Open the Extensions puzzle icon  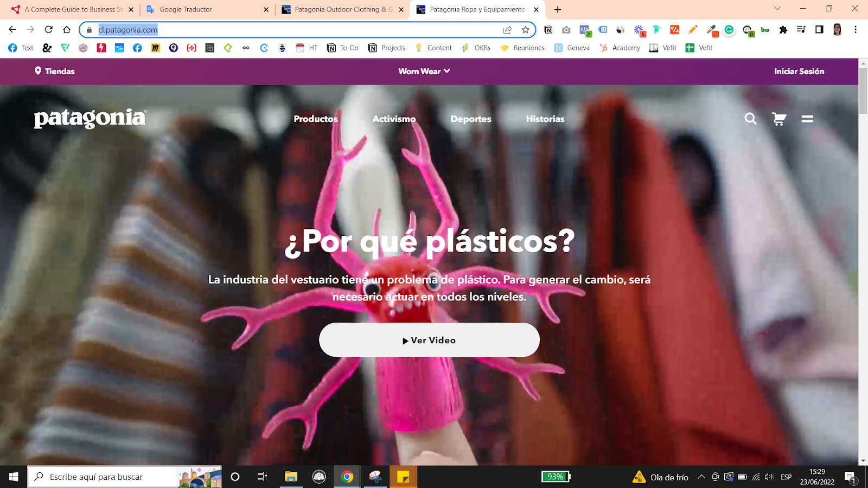pyautogui.click(x=783, y=30)
